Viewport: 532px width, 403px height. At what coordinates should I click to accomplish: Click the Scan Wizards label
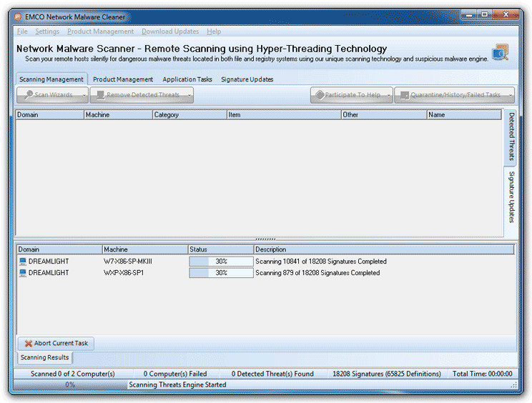pyautogui.click(x=54, y=95)
